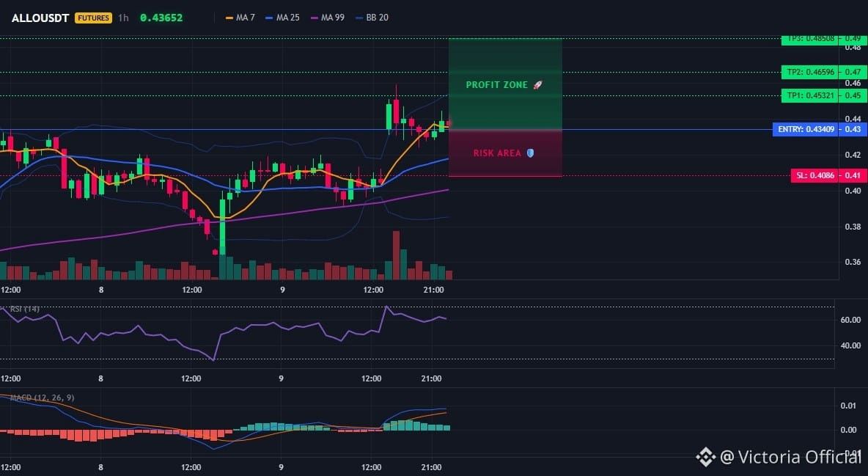Click the 0.43652 current price value
Image resolution: width=868 pixels, height=476 pixels.
point(161,18)
